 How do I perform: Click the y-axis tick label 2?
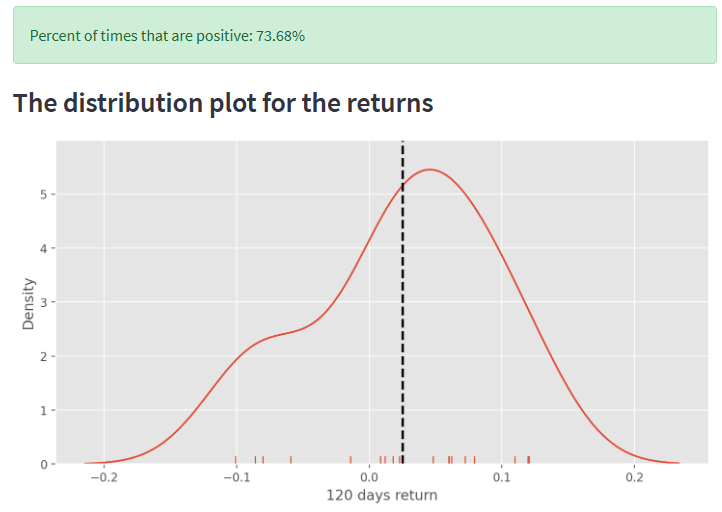pyautogui.click(x=43, y=356)
